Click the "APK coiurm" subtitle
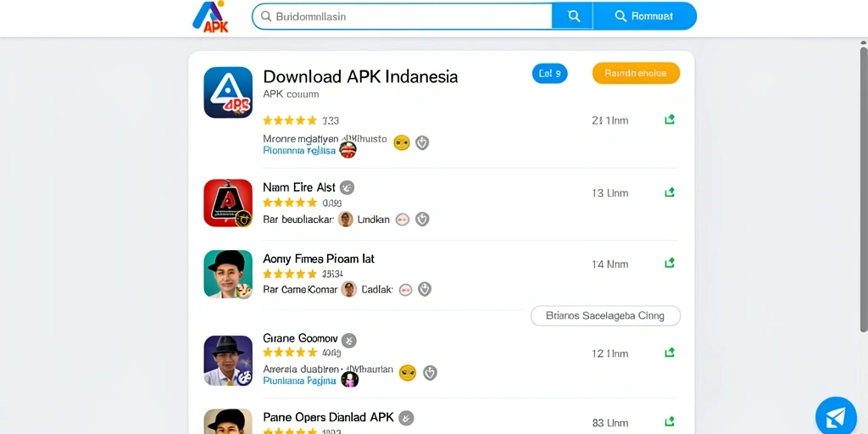This screenshot has height=434, width=868. [291, 94]
